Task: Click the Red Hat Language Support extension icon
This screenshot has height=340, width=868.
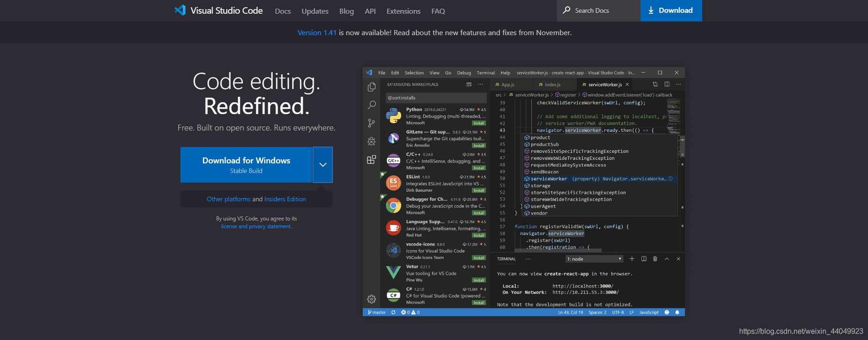Action: [x=393, y=228]
